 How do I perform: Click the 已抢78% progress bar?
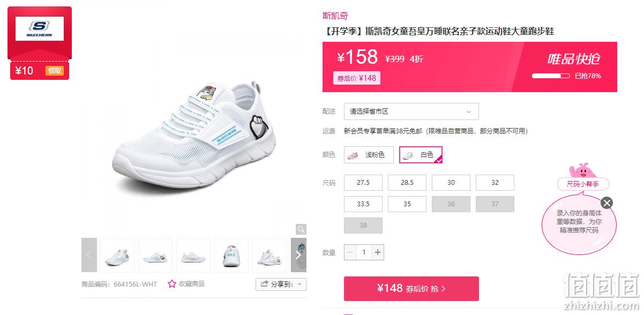click(x=551, y=76)
